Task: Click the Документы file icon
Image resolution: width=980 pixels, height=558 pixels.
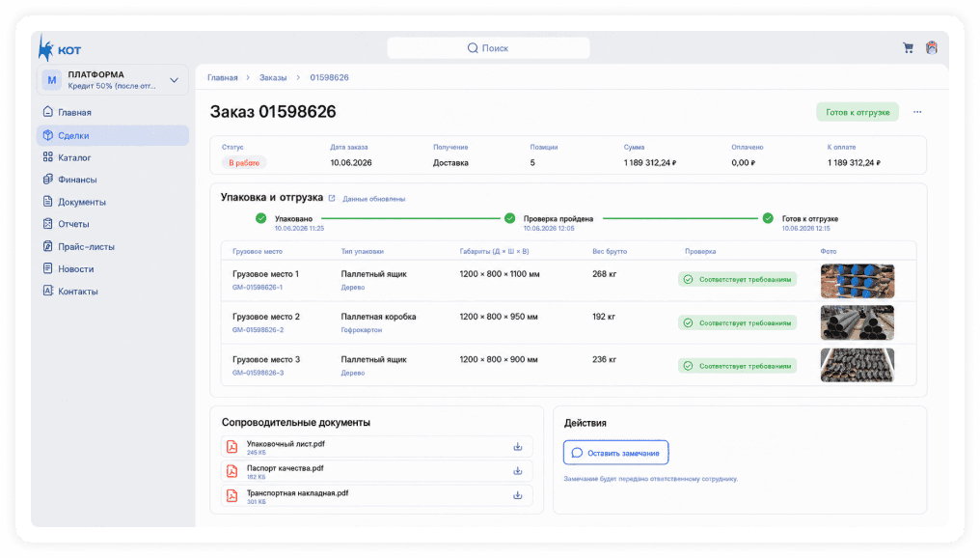Action: click(x=48, y=202)
